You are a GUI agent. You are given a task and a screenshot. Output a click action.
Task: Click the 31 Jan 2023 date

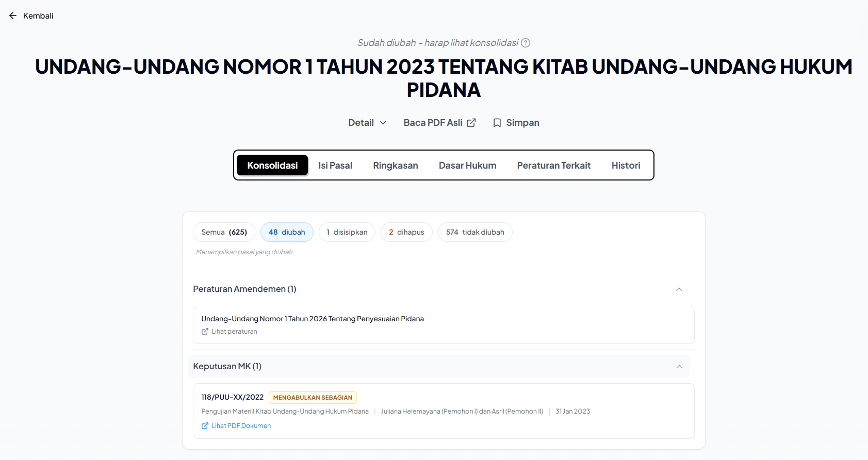click(572, 412)
